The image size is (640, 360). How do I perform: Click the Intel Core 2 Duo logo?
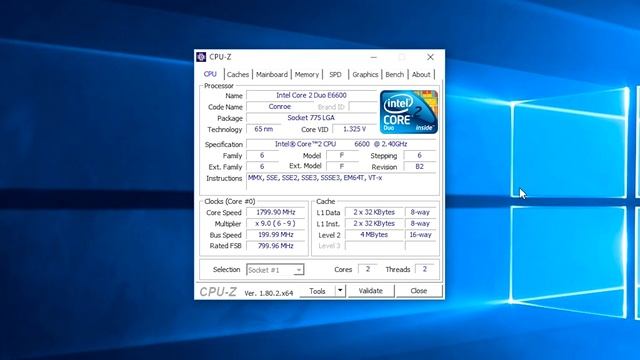[x=409, y=112]
